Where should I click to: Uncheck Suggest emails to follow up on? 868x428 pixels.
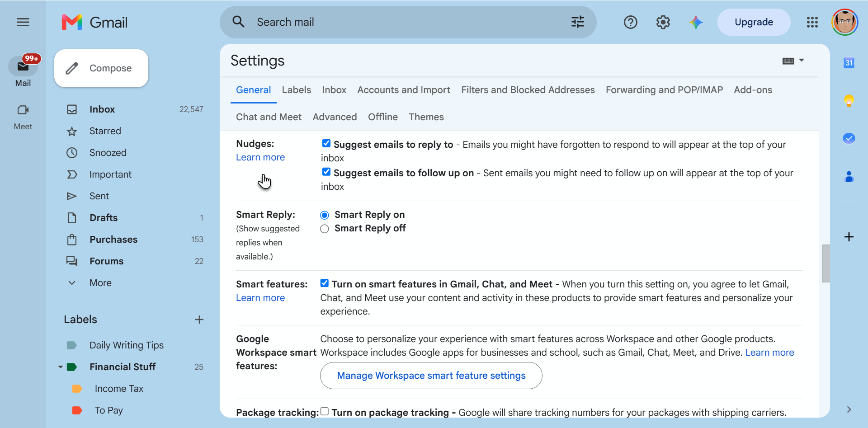pos(326,172)
